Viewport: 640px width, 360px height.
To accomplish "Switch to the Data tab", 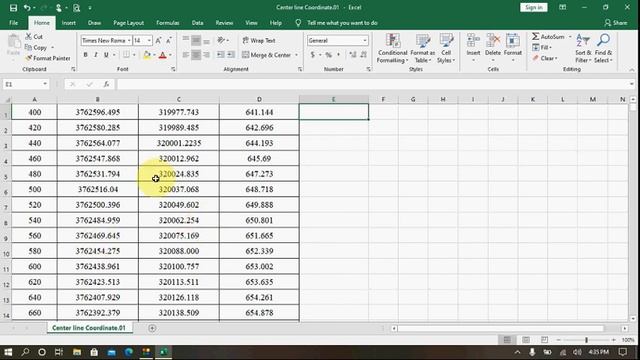I will [198, 23].
